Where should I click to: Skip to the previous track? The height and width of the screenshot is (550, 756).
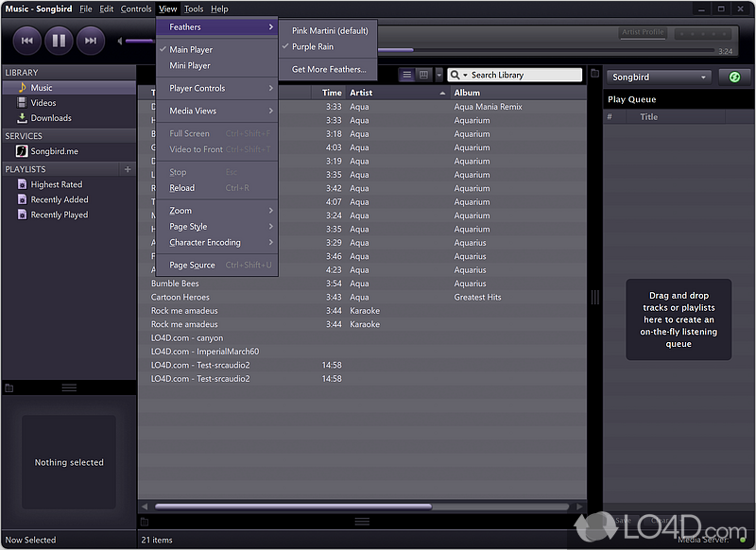(x=26, y=40)
